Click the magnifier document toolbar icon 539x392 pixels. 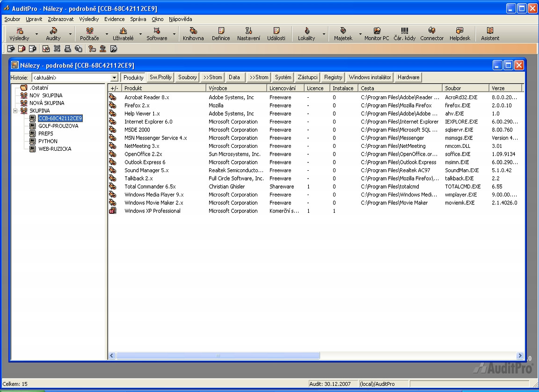114,49
